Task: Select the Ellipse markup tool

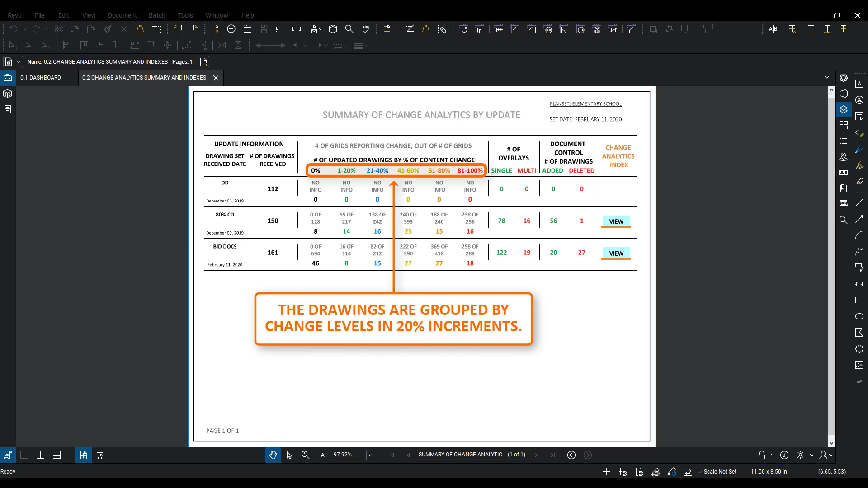Action: (x=859, y=316)
